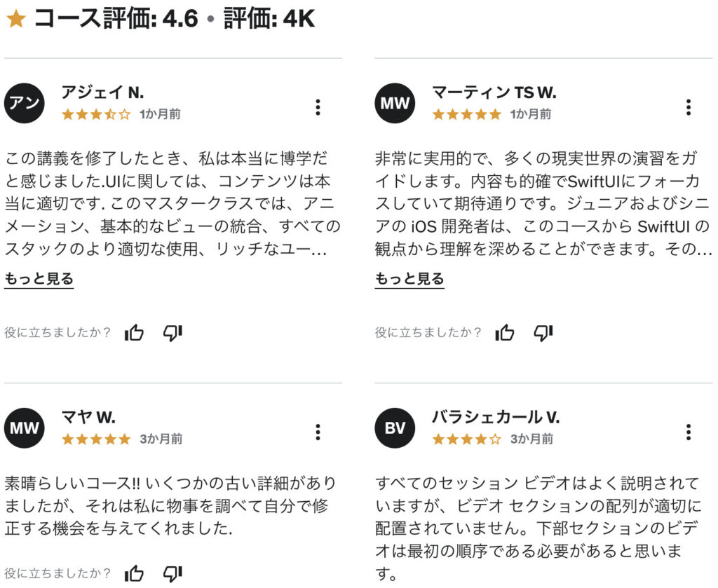The width and height of the screenshot is (718, 588).
Task: Expand マーティン TS W.'s review with もっと見る
Action: [x=409, y=279]
